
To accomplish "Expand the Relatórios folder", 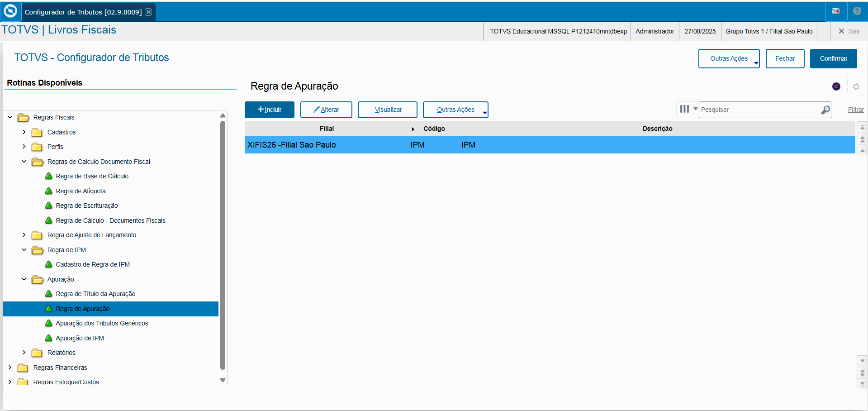I will point(24,353).
